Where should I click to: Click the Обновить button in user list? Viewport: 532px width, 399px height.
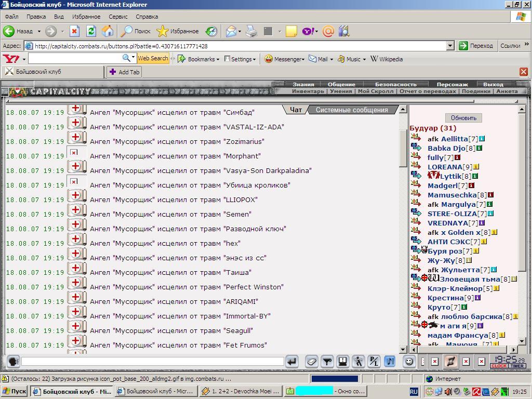(463, 118)
